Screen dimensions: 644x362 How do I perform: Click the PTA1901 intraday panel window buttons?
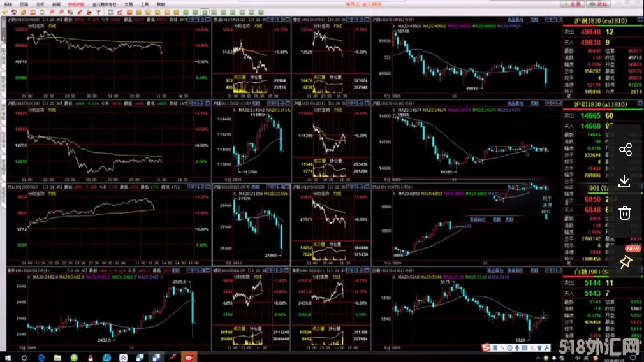(199, 187)
